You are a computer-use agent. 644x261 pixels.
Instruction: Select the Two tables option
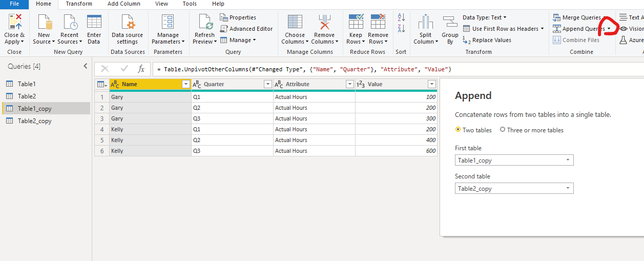click(x=459, y=130)
